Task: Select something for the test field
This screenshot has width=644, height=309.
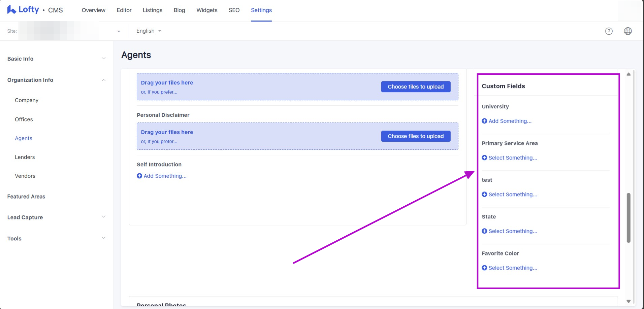Action: 513,195
